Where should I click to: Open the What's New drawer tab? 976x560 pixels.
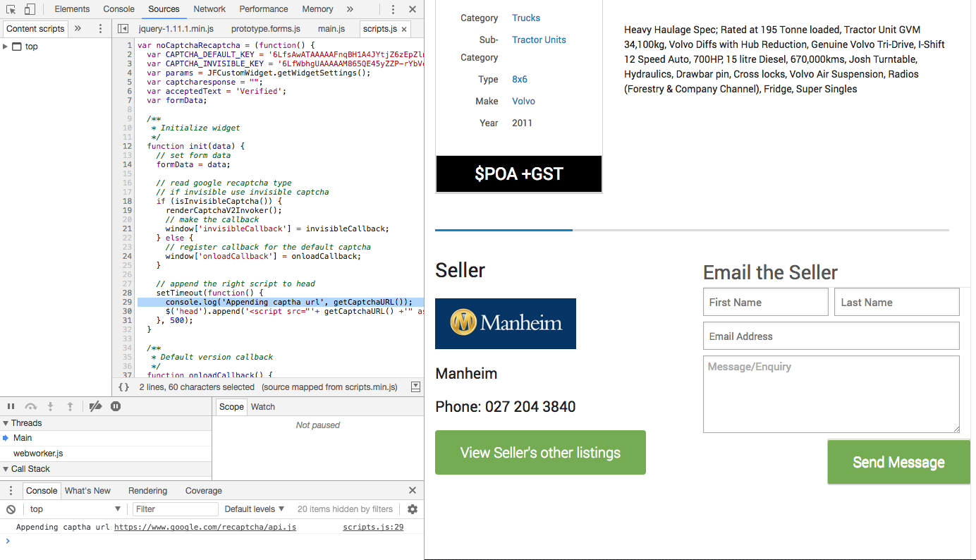[x=87, y=491]
